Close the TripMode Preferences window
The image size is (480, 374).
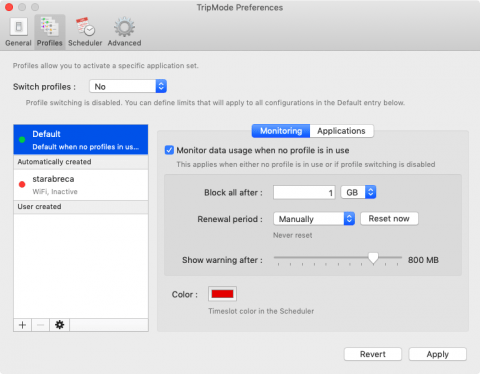9,7
